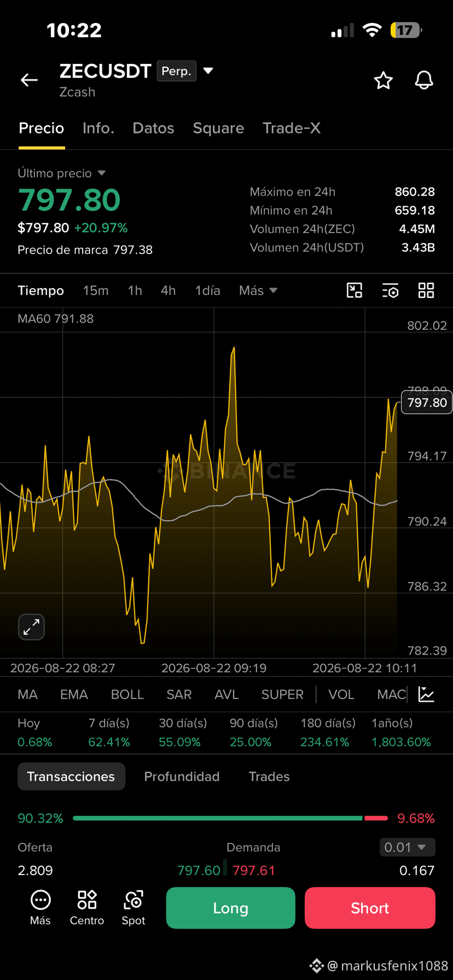Toggle the SUPER indicator
Screen dimensions: 453x980
[282, 695]
